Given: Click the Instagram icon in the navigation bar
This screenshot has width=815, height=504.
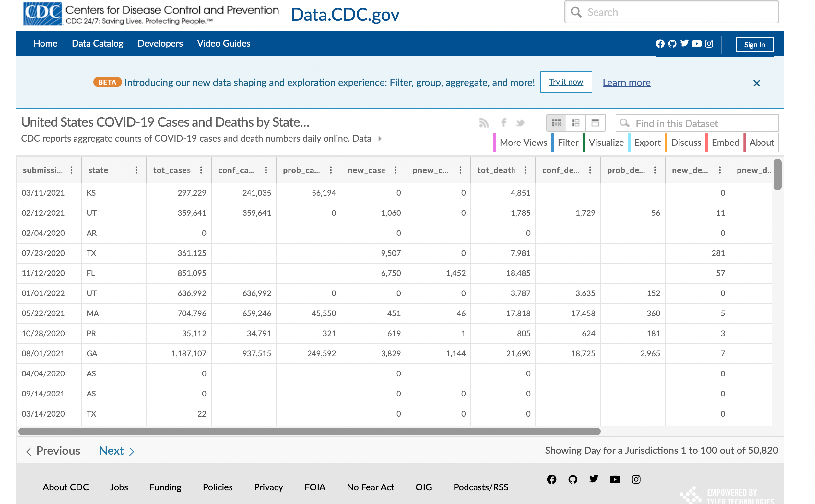Looking at the screenshot, I should pyautogui.click(x=709, y=44).
